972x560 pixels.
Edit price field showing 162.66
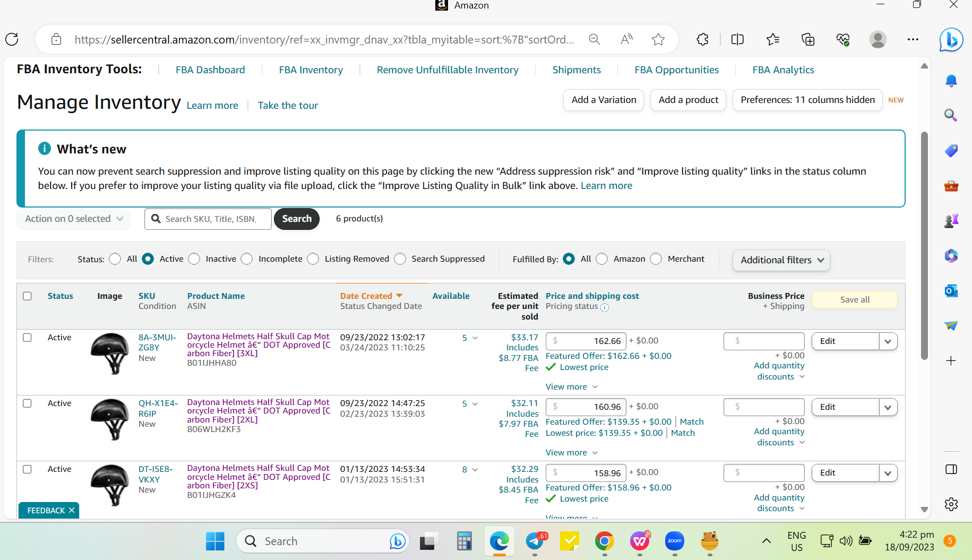click(586, 341)
